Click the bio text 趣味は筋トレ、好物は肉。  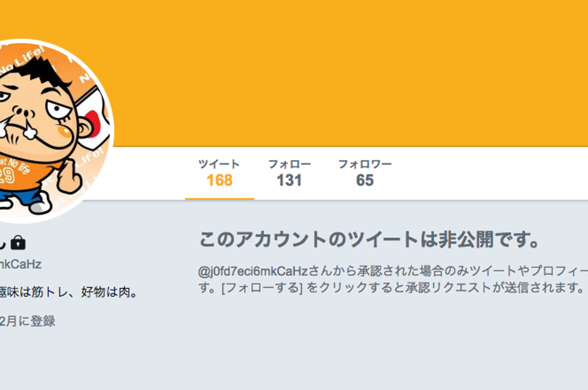(69, 293)
